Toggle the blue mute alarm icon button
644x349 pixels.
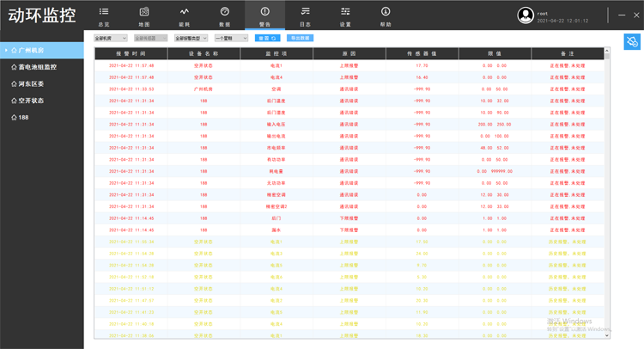[631, 41]
